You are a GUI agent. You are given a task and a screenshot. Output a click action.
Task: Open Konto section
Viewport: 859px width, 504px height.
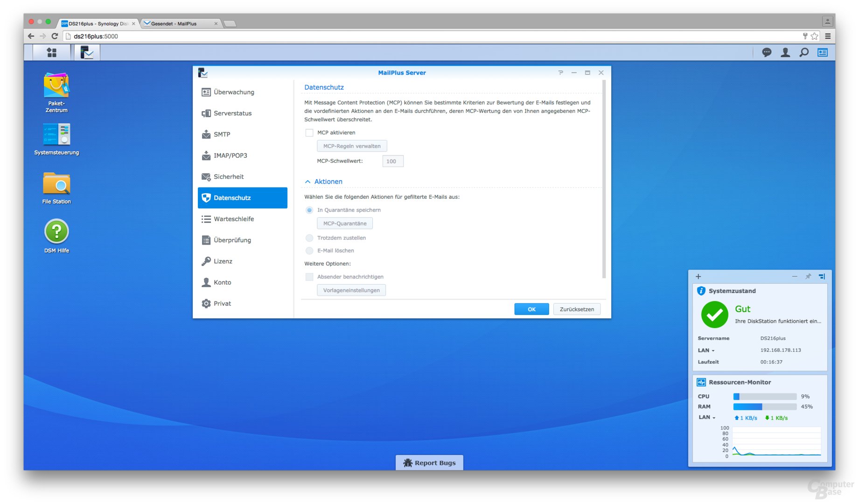[243, 282]
